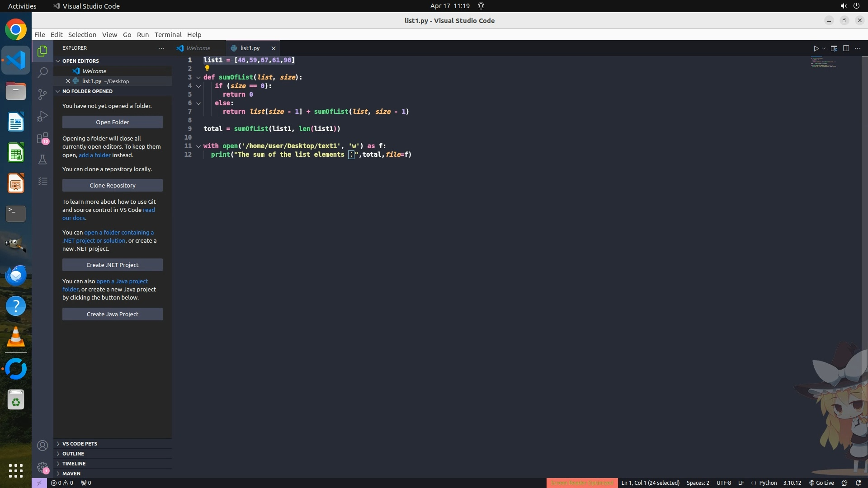
Task: Toggle notifications bell in status bar
Action: click(x=858, y=483)
